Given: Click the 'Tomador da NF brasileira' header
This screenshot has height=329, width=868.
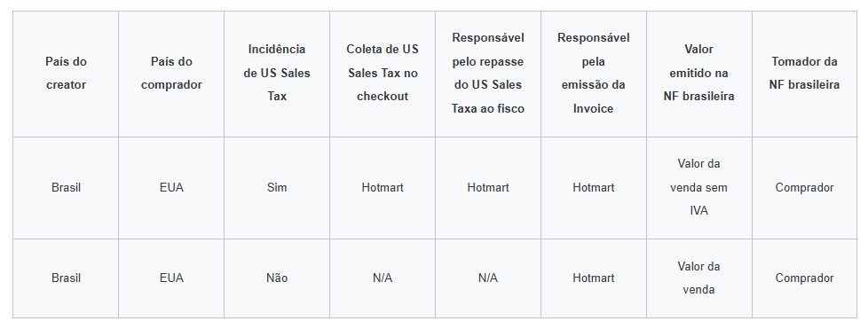Looking at the screenshot, I should point(804,74).
